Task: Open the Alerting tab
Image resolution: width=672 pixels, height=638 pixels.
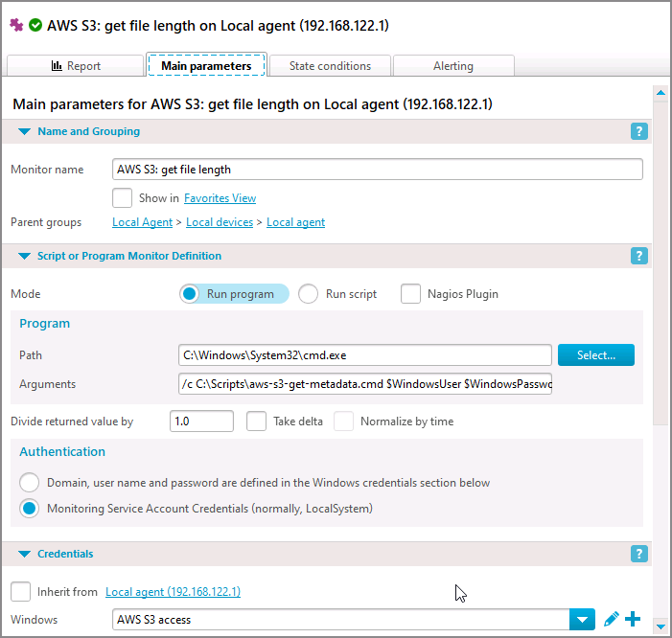Action: coord(453,65)
